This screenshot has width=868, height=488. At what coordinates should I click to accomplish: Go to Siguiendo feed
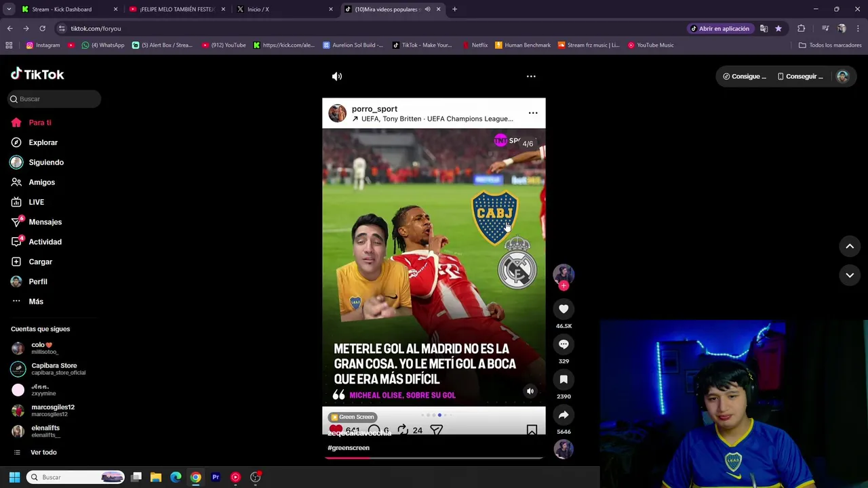click(x=46, y=163)
